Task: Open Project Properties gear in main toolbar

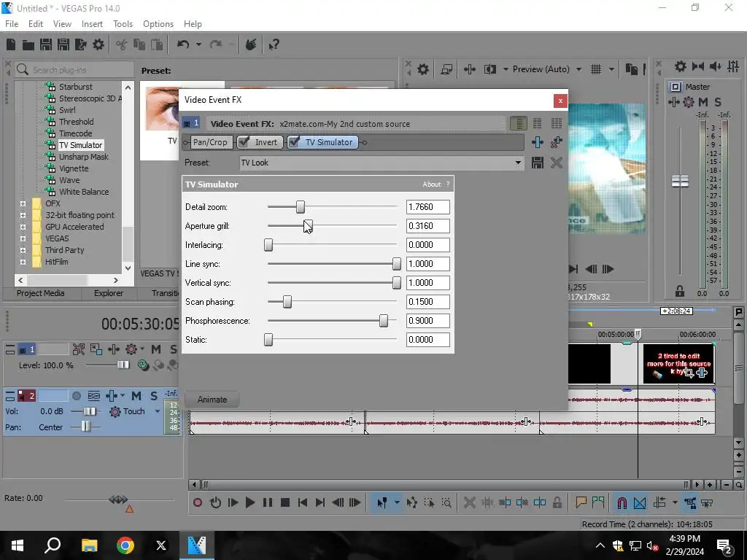Action: (98, 44)
